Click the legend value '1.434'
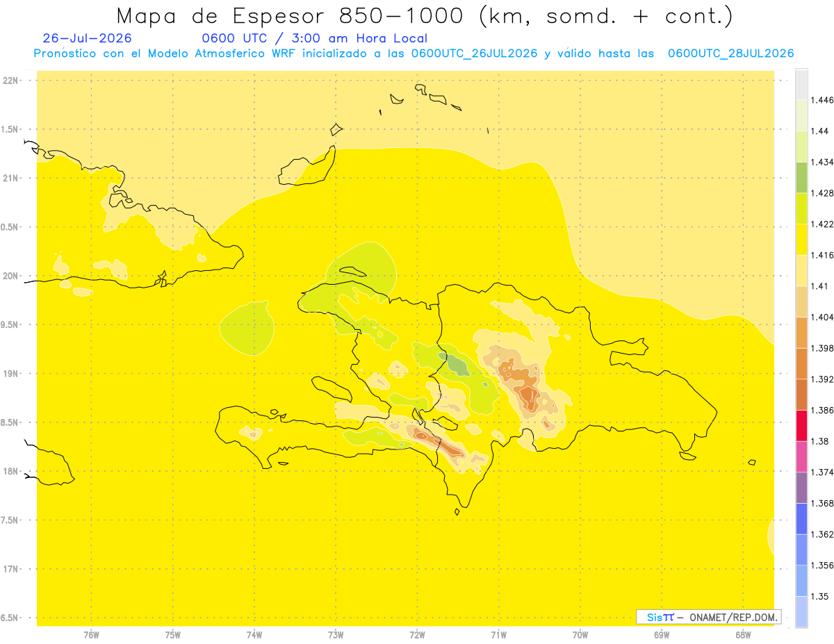The height and width of the screenshot is (644, 834). pyautogui.click(x=822, y=162)
